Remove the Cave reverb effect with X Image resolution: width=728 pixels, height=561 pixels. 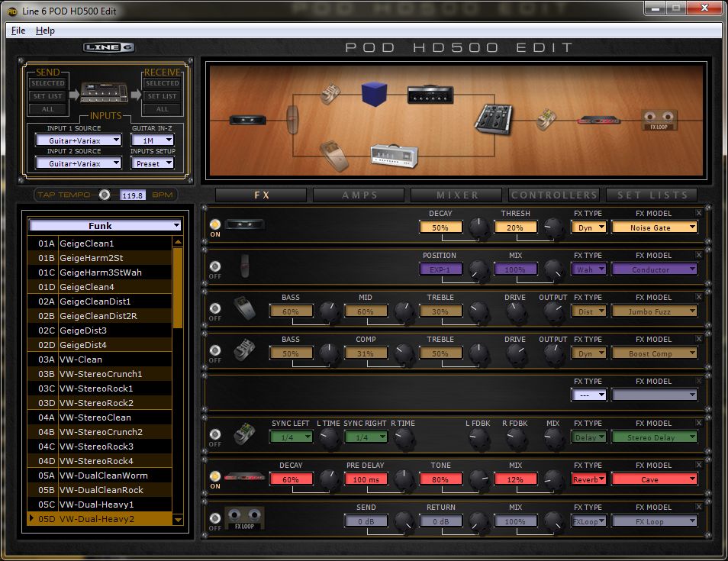699,465
